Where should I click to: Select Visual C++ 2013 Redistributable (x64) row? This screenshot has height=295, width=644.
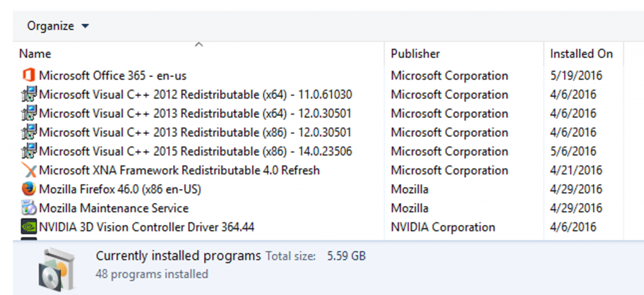pyautogui.click(x=196, y=113)
